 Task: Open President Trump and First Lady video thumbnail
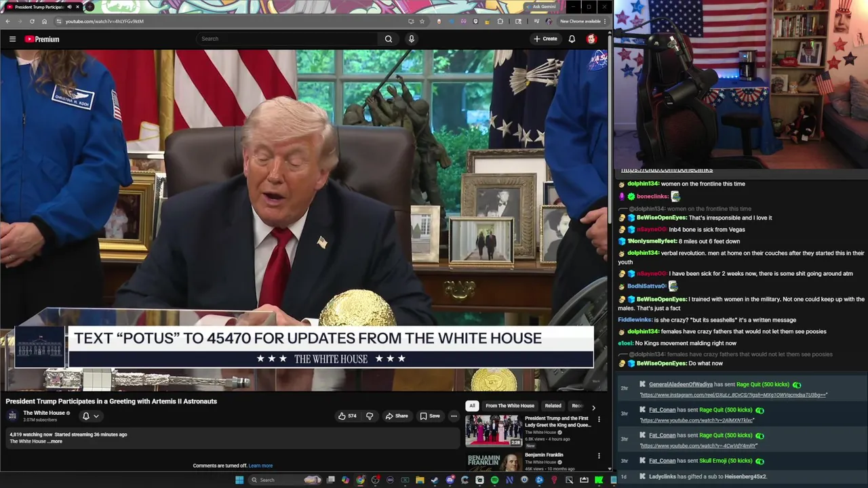(493, 430)
